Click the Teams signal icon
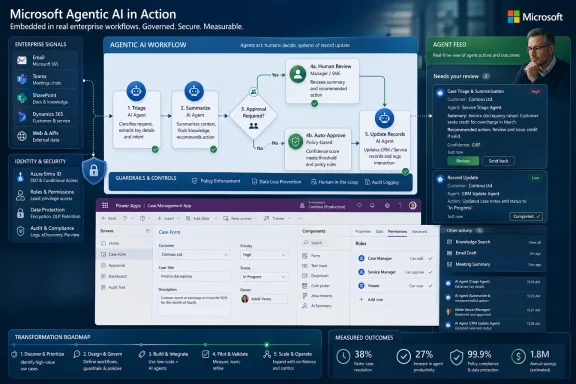This screenshot has height=384, width=576. tap(22, 79)
